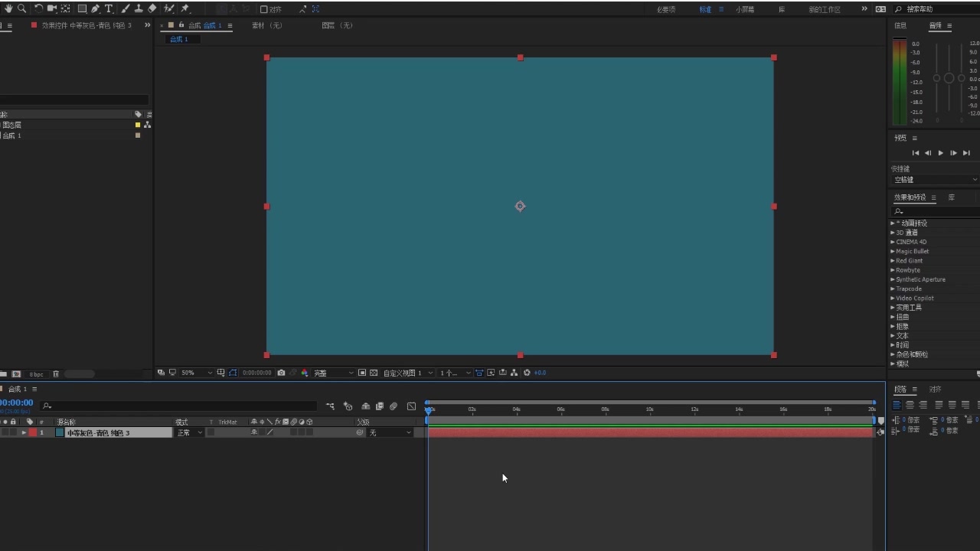Viewport: 980px width, 551px height.
Task: Open the blending mode 正常 dropdown
Action: pyautogui.click(x=190, y=432)
